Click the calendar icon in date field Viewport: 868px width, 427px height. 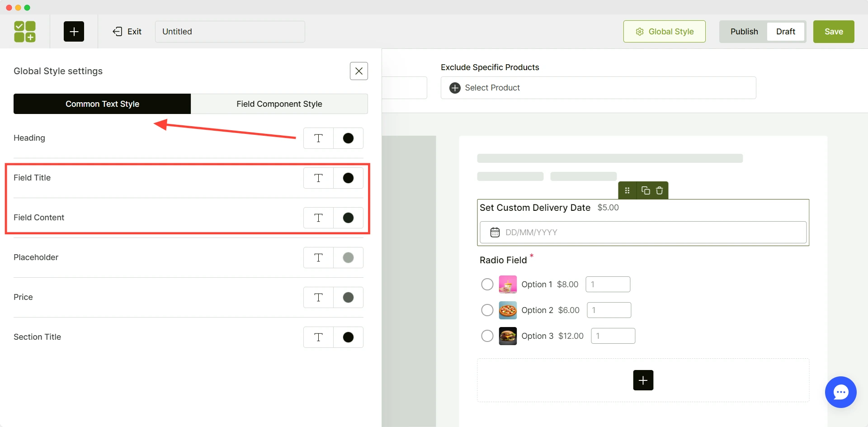point(495,232)
